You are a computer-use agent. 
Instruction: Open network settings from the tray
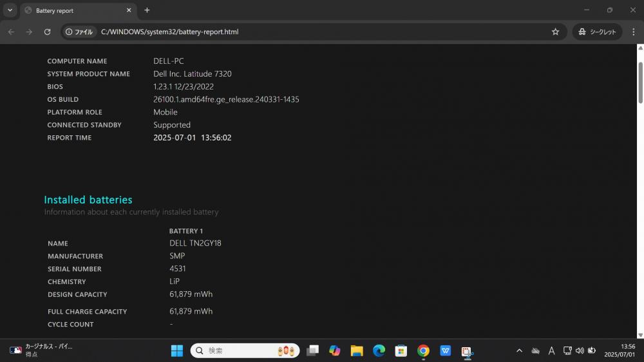tap(567, 350)
